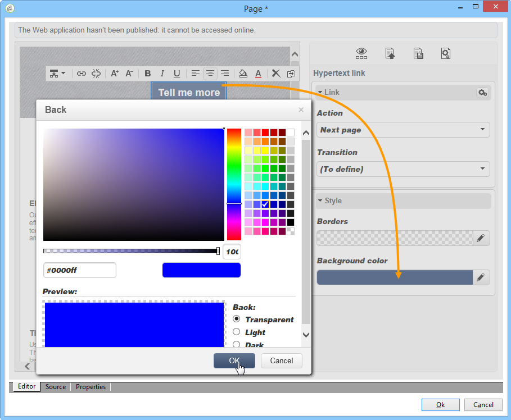
Task: Confirm color with dialog OK button
Action: tap(234, 360)
